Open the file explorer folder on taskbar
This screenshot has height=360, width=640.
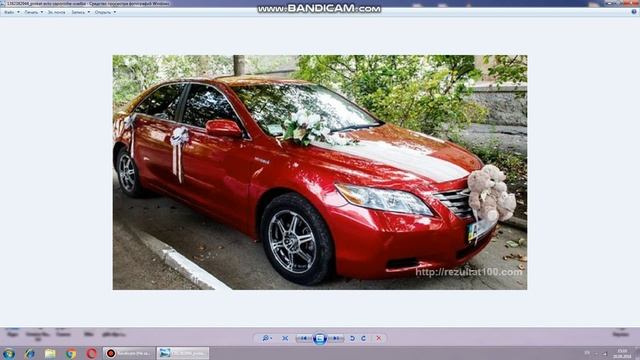50,353
